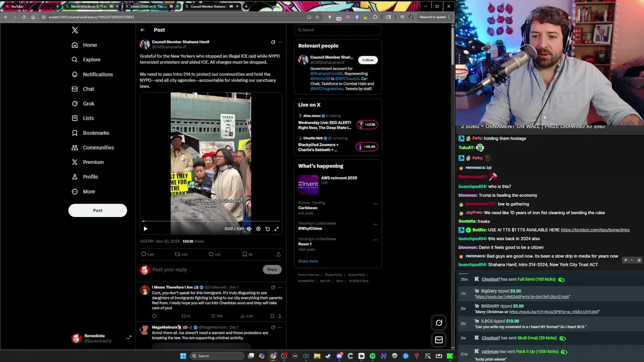The height and width of the screenshot is (362, 644).
Task: Open Profile in the sidebar
Action: pos(85,177)
